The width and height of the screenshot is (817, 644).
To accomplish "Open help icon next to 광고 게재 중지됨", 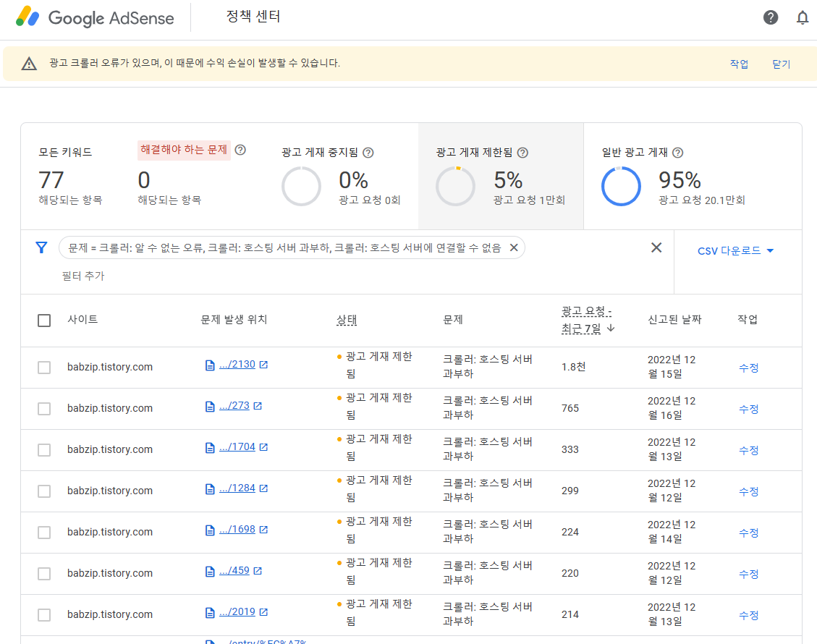I will [368, 153].
